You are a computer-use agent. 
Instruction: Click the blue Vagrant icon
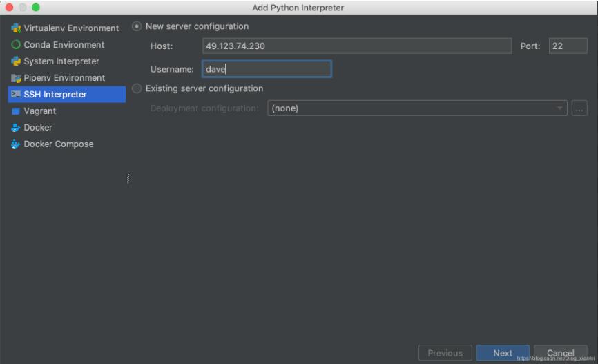point(16,111)
